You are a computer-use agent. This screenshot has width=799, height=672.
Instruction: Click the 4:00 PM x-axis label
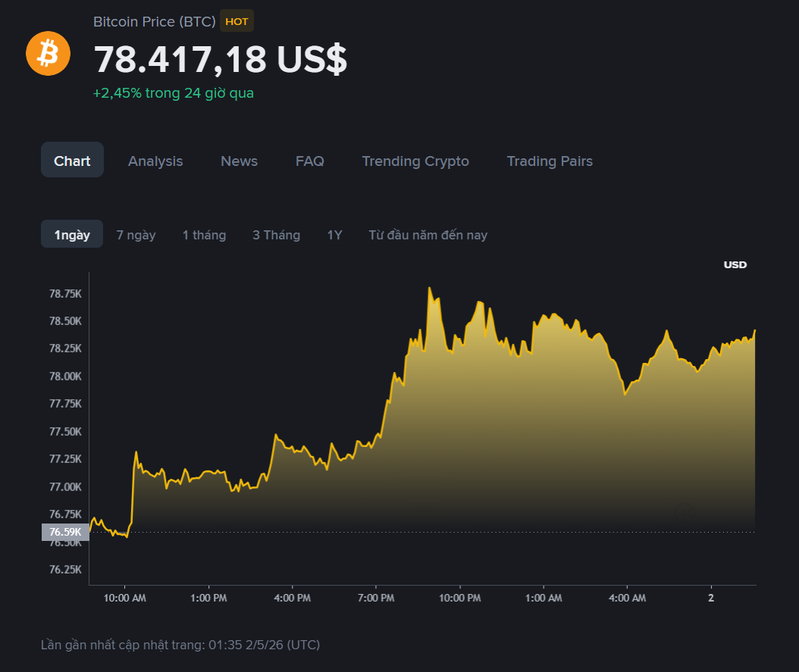point(292,598)
